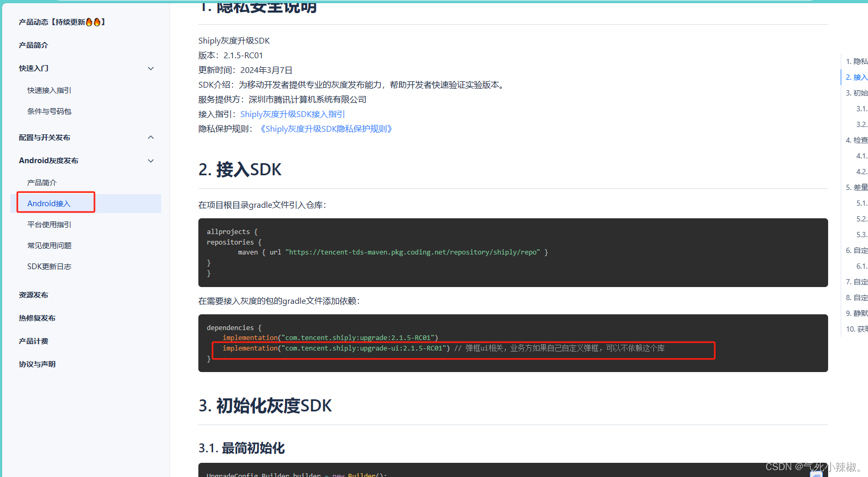Select Android接入 in the sidebar
The width and height of the screenshot is (868, 477).
[x=49, y=203]
